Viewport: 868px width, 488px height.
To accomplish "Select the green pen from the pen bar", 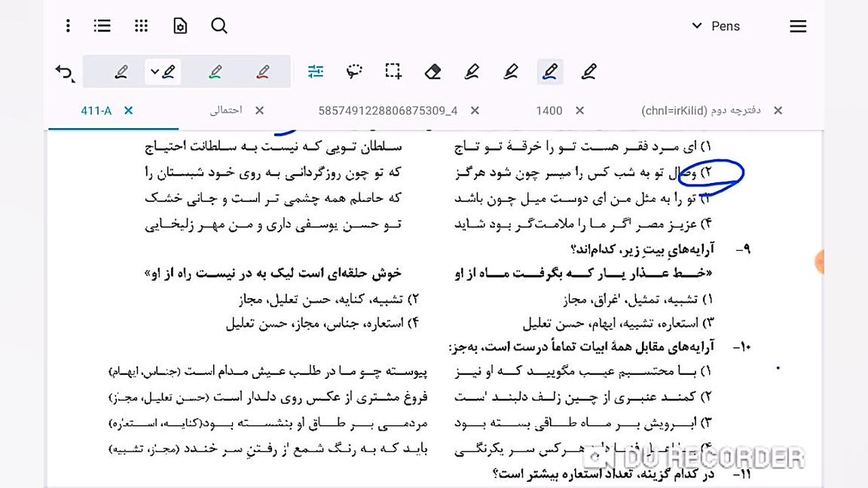I will (215, 71).
